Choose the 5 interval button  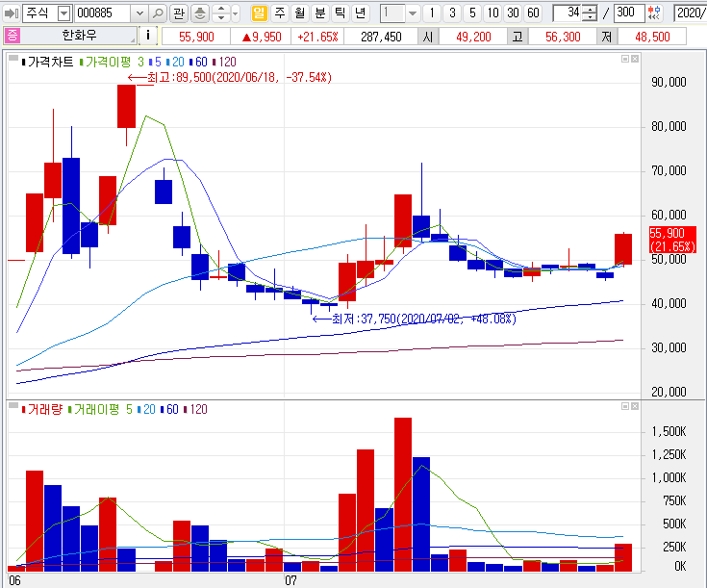pos(472,13)
